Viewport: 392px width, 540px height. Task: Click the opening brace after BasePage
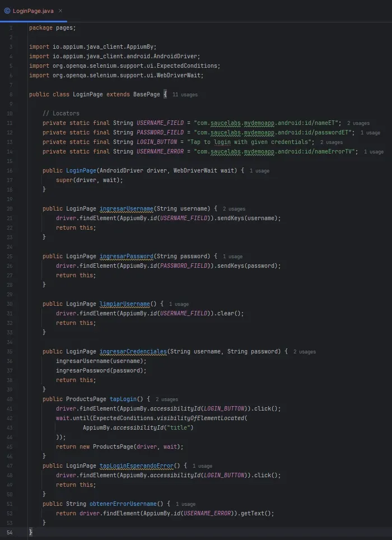tap(165, 94)
